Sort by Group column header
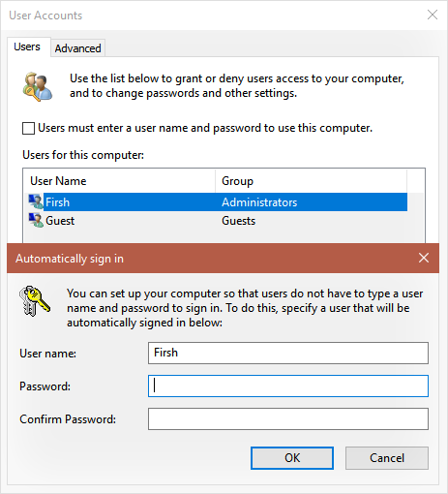Screen dimensions: 448x494 [x=311, y=181]
